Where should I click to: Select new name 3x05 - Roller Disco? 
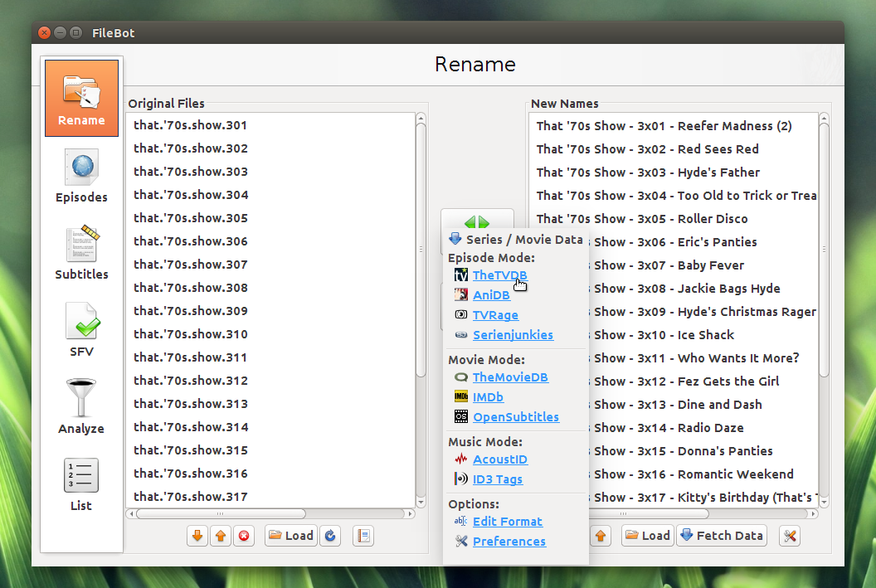(674, 219)
